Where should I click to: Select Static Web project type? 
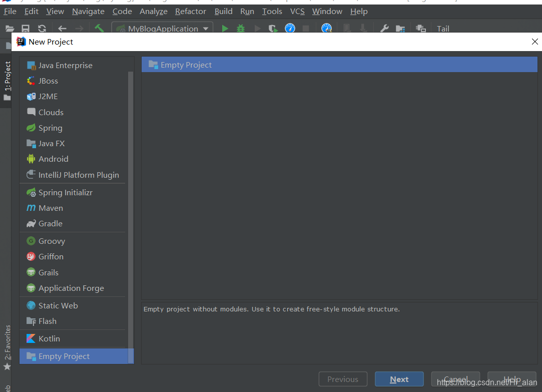point(73,305)
